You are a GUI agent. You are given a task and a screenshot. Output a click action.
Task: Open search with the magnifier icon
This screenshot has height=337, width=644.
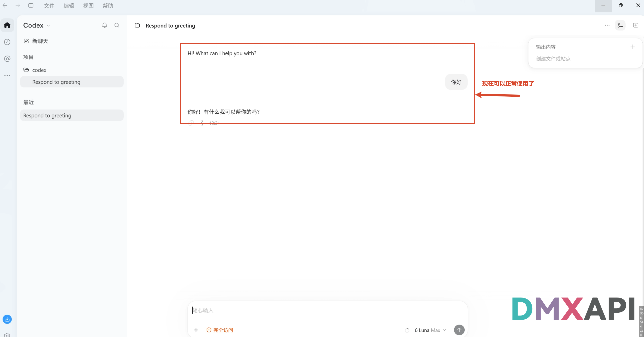pyautogui.click(x=117, y=25)
